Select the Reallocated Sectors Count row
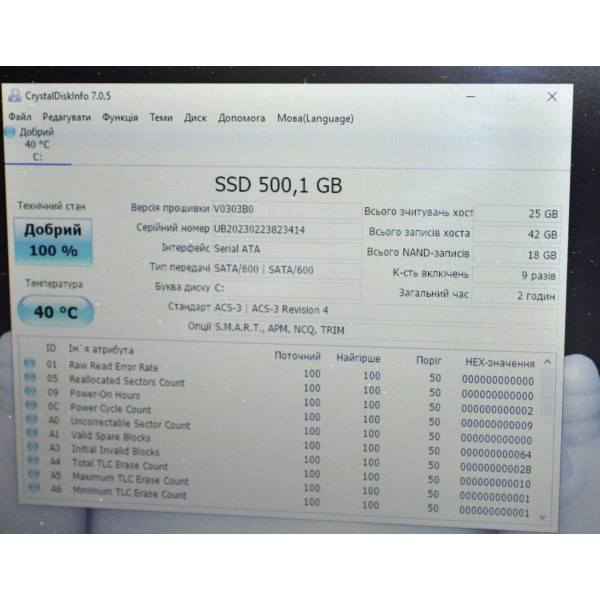Screen dimensions: 600x600 tap(279, 386)
